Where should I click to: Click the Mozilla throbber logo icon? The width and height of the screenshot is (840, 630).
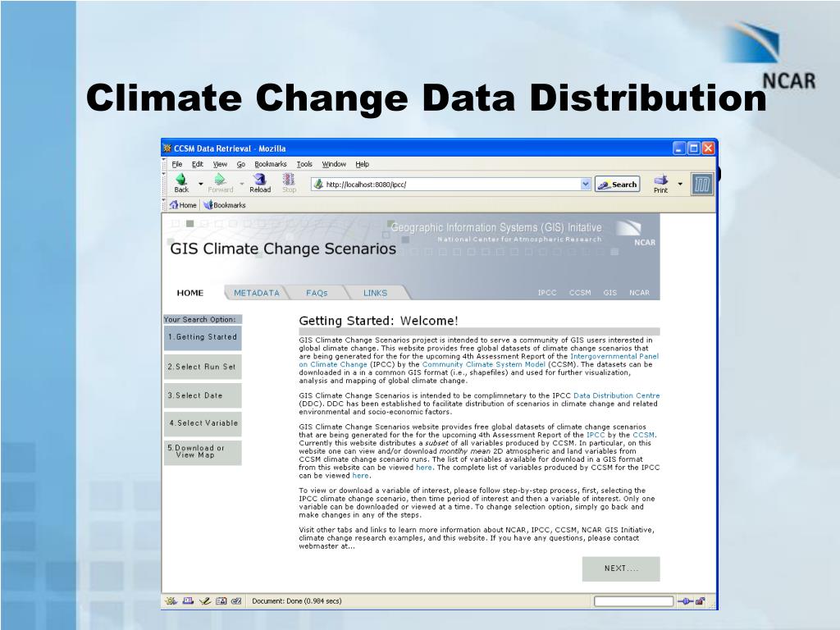[x=702, y=185]
